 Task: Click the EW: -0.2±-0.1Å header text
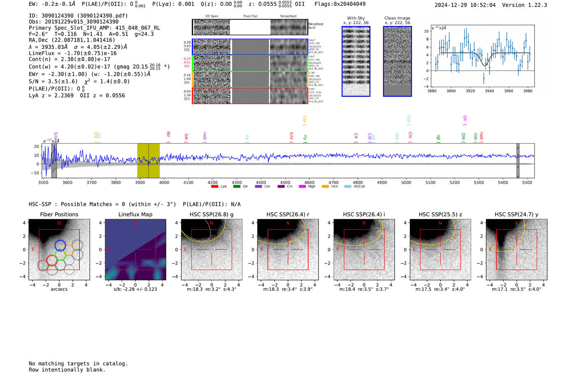click(52, 4)
